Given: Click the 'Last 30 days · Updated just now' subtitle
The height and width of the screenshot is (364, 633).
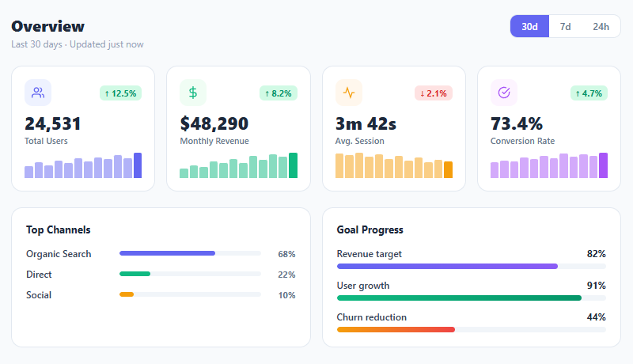Looking at the screenshot, I should click(x=78, y=44).
